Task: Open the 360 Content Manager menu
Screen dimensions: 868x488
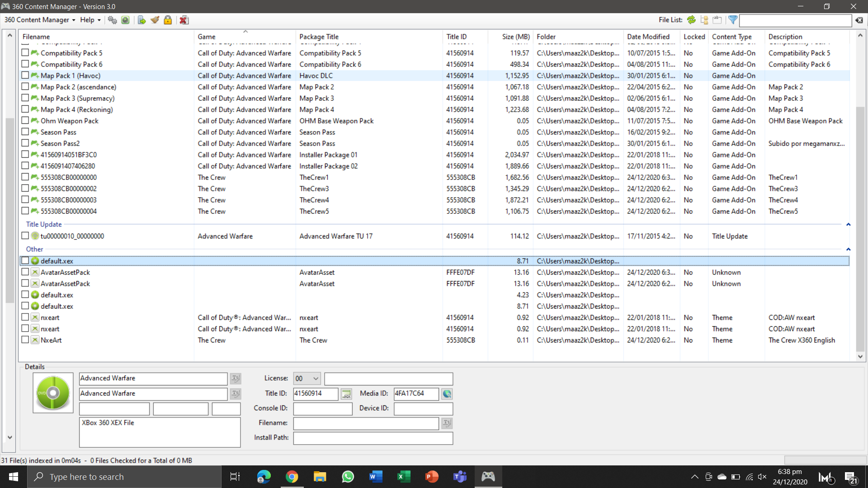Action: (40, 20)
